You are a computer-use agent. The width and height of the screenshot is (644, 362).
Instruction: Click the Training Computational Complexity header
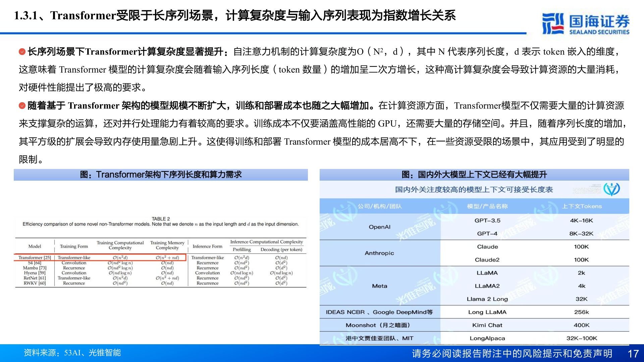click(x=120, y=245)
